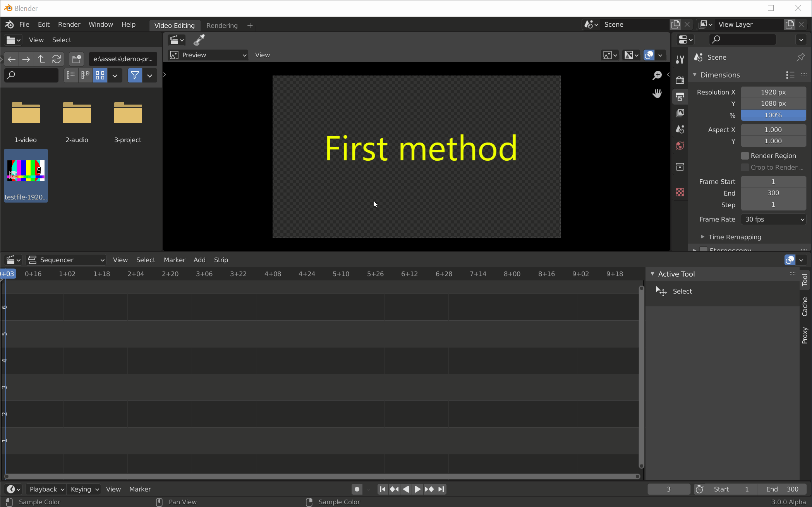812x507 pixels.
Task: Enable the Render Region checkbox
Action: [x=745, y=156]
